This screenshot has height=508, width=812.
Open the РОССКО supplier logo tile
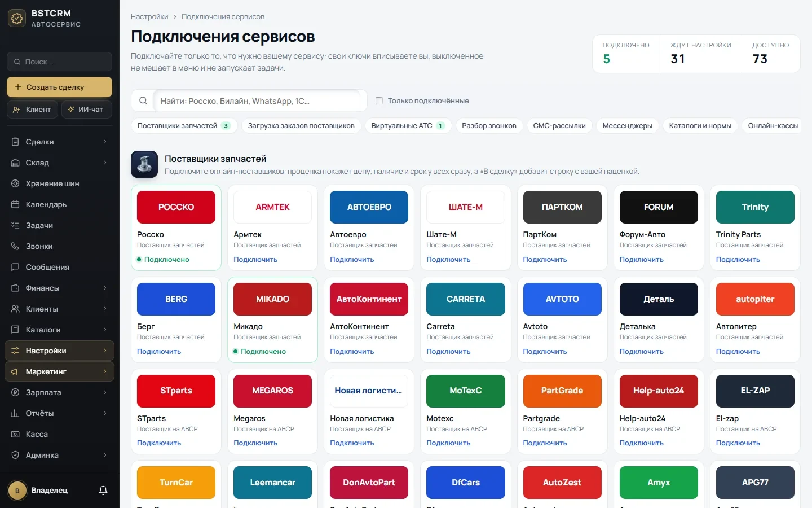click(x=176, y=207)
